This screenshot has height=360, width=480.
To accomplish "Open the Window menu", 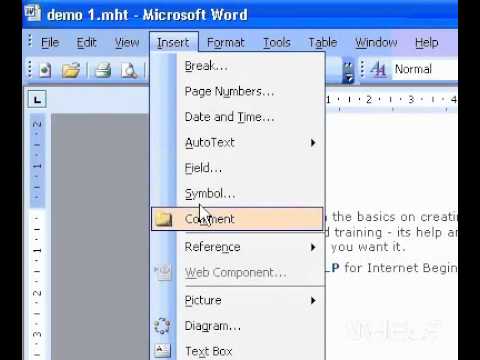I will [376, 43].
